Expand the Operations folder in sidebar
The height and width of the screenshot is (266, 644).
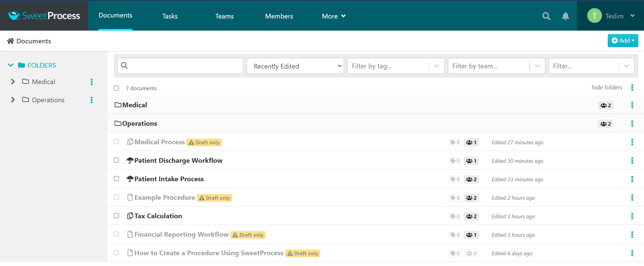(x=13, y=100)
